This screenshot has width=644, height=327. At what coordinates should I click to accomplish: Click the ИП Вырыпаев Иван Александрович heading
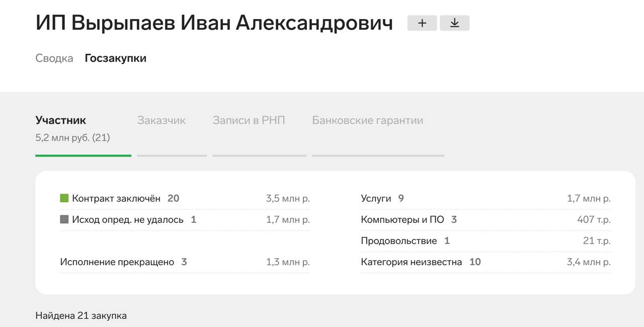pos(214,23)
